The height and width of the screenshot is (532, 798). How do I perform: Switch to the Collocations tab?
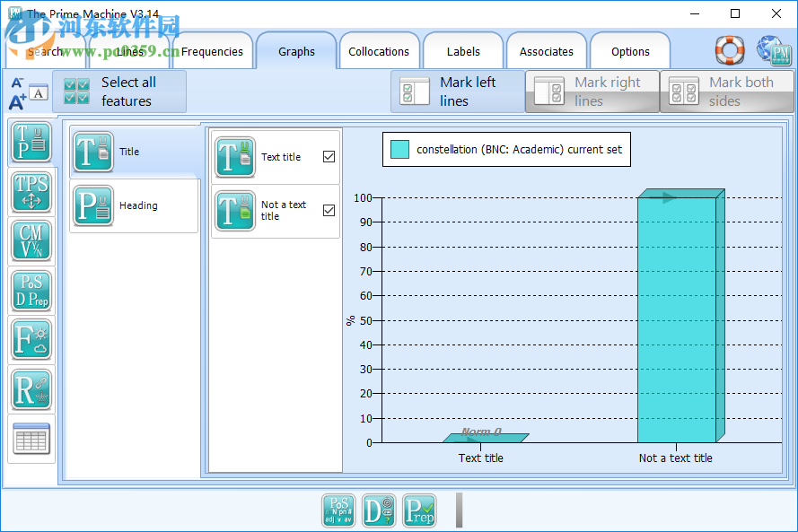pyautogui.click(x=379, y=52)
